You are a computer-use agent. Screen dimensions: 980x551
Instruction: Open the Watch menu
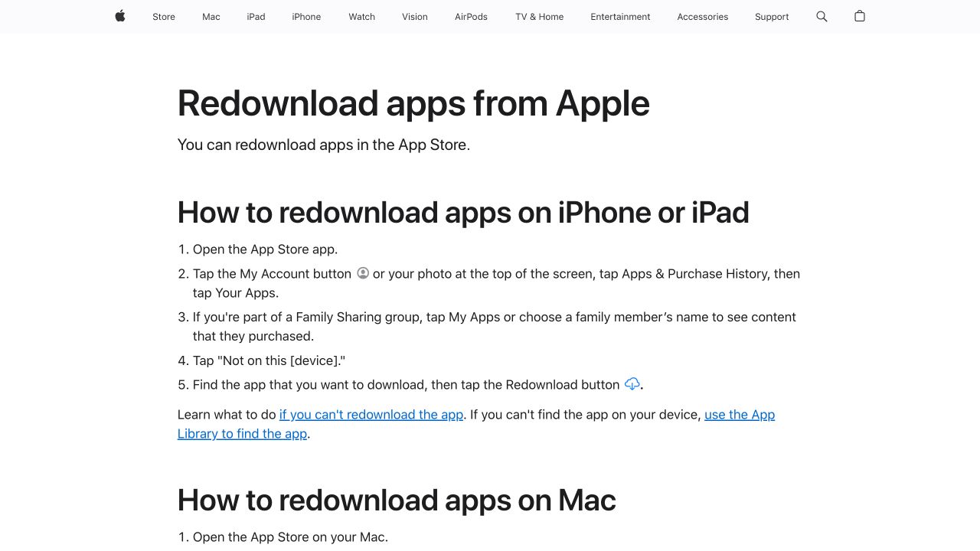pos(362,17)
